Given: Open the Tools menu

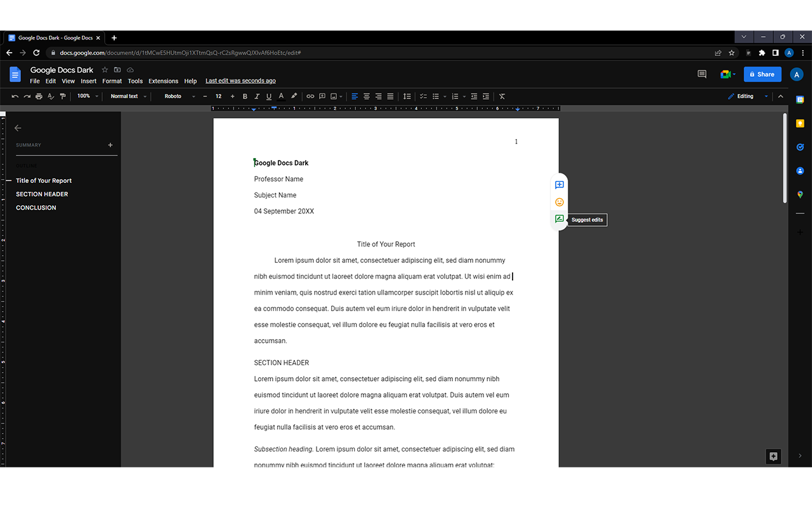Looking at the screenshot, I should pos(135,81).
